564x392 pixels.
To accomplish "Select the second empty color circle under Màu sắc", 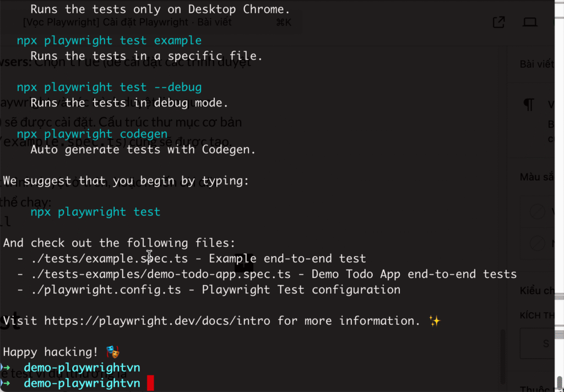I will coord(538,244).
